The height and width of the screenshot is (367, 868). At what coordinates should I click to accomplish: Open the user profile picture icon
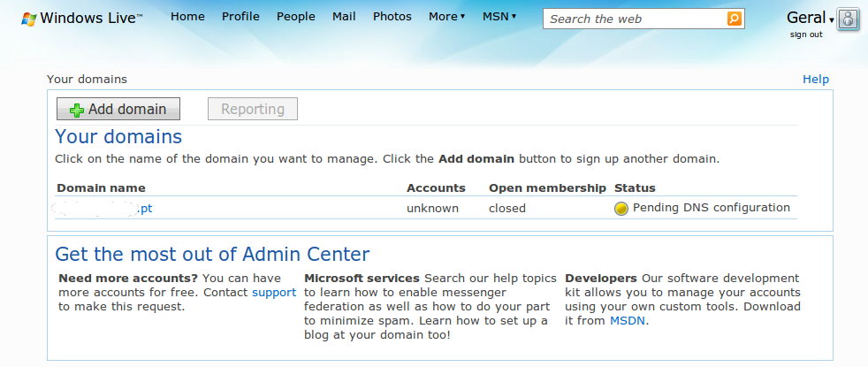(848, 19)
